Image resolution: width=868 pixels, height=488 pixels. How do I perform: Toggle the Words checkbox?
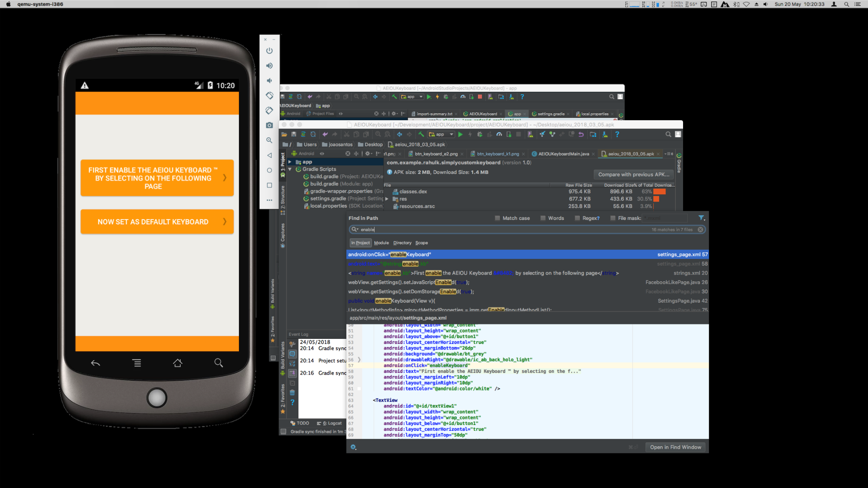[543, 218]
